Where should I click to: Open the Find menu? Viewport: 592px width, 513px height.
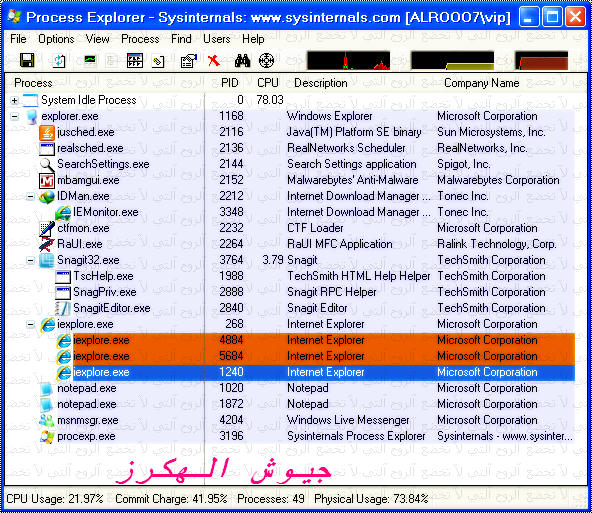(x=181, y=39)
